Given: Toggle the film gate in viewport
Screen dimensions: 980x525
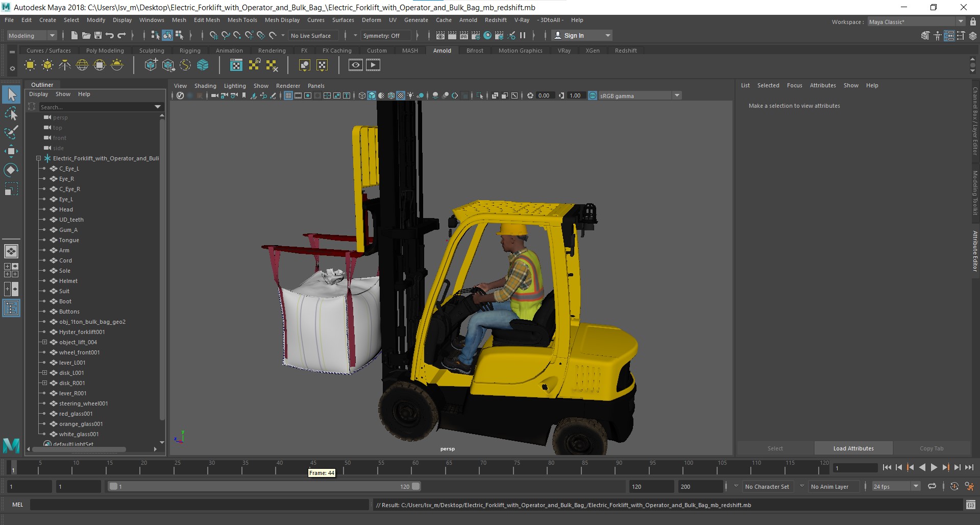Looking at the screenshot, I should (298, 96).
